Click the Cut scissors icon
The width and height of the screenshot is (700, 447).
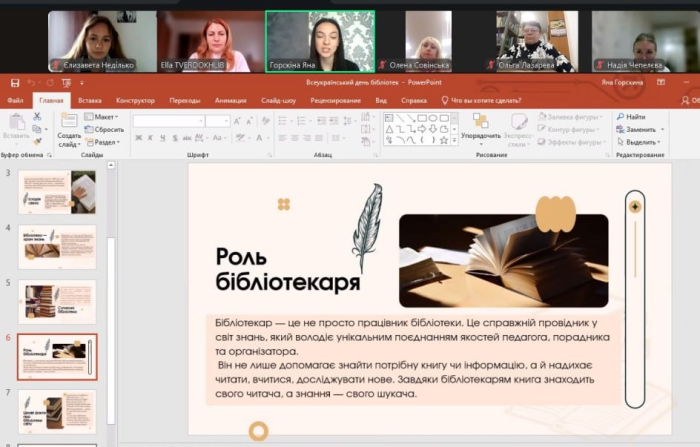coord(38,117)
